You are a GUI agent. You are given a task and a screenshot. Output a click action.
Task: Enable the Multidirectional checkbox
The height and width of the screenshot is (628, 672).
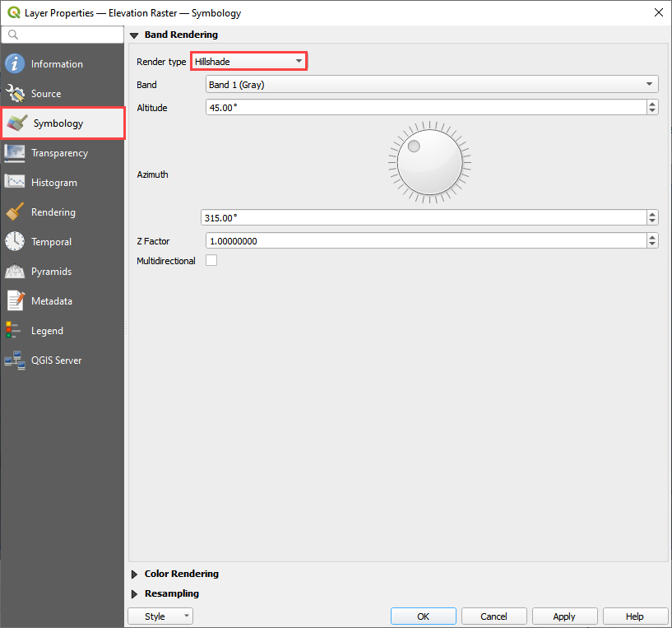[211, 261]
